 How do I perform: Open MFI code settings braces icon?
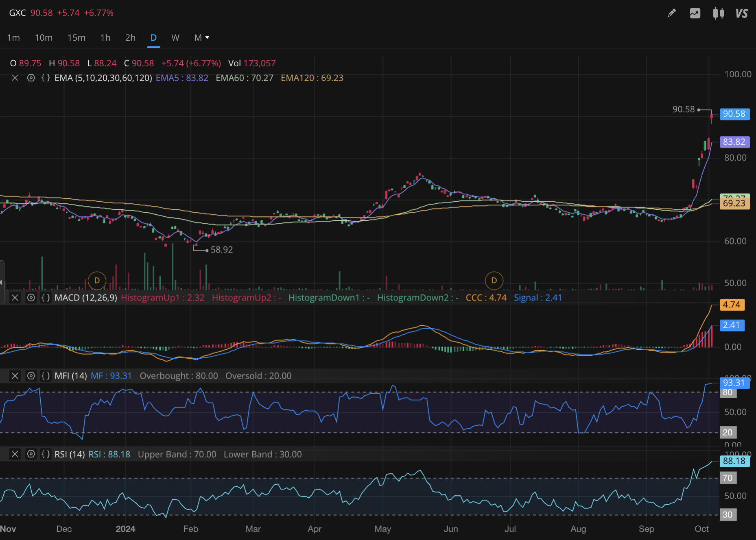coord(46,376)
